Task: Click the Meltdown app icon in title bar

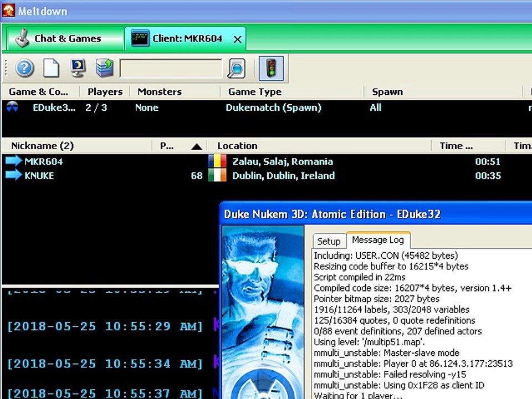Action: coord(8,10)
